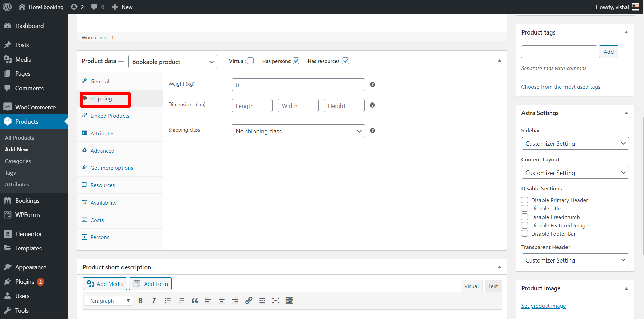
Task: Go to All Products submenu
Action: (20, 138)
